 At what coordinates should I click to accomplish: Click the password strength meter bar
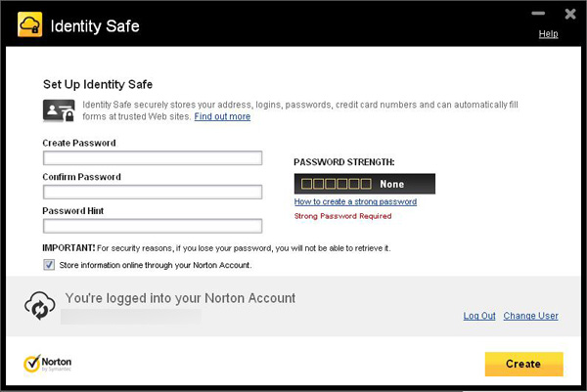click(x=364, y=184)
